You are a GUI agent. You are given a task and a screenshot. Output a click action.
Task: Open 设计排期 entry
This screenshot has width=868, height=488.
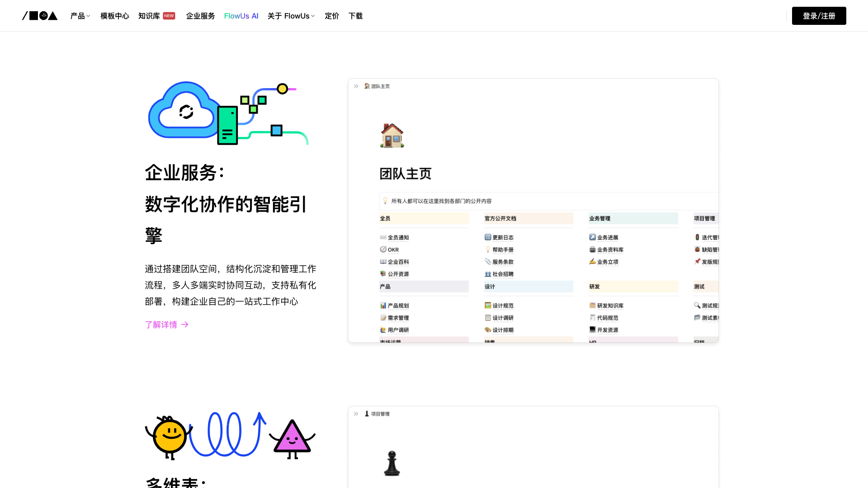click(x=499, y=330)
